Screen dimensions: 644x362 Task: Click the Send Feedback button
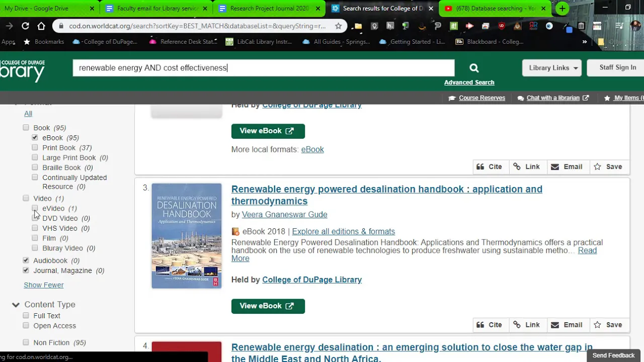pyautogui.click(x=613, y=355)
